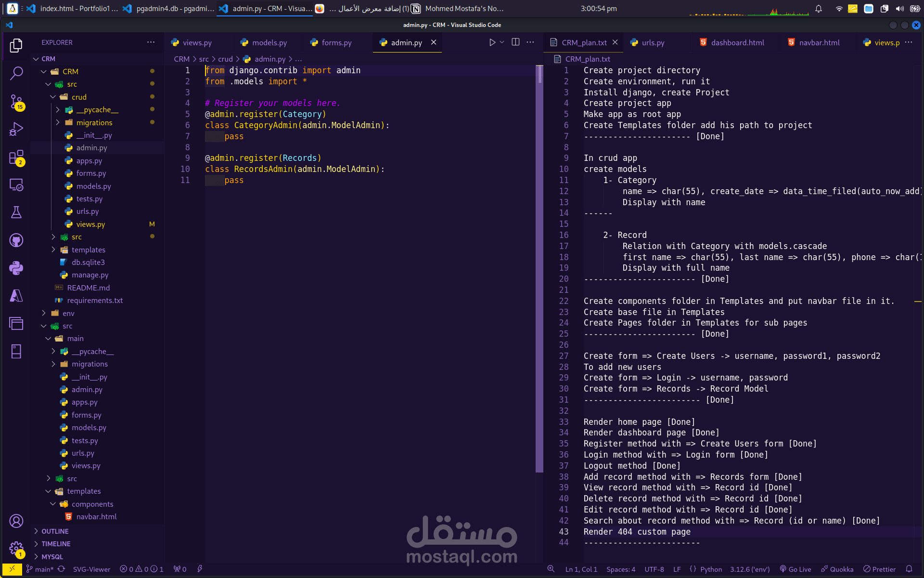924x578 pixels.
Task: Open run options dropdown arrow beside play
Action: pos(502,42)
